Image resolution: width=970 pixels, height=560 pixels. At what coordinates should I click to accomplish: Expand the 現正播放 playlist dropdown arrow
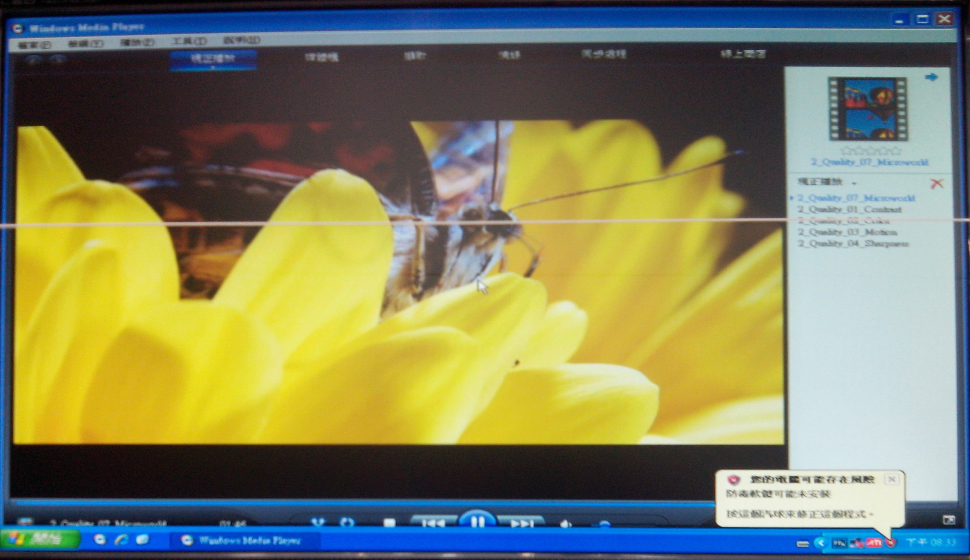(x=854, y=183)
